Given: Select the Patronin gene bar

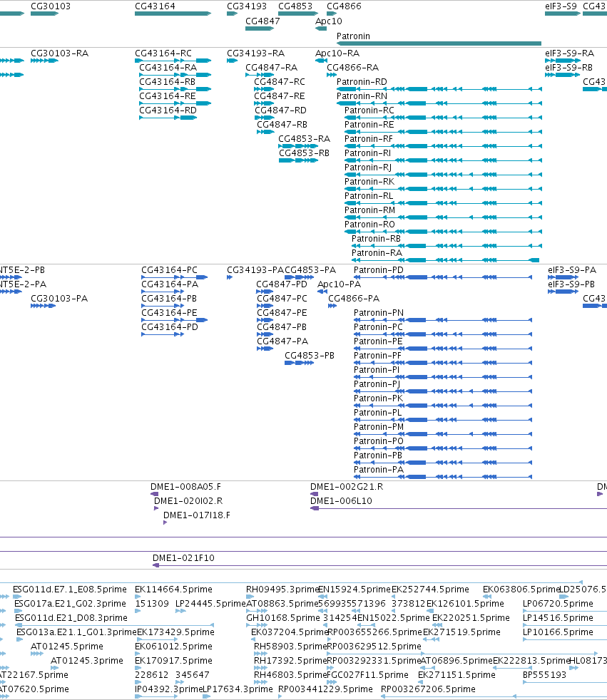Looking at the screenshot, I should pos(439,43).
